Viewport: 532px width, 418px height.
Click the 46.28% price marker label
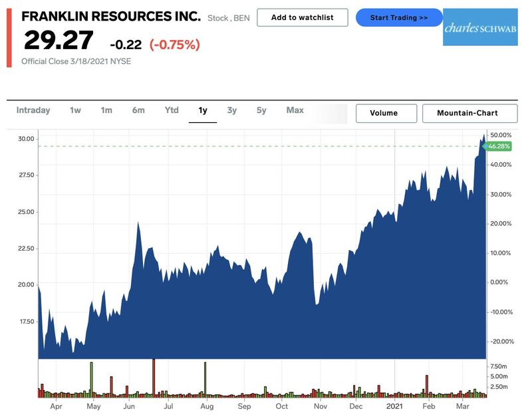[497, 146]
